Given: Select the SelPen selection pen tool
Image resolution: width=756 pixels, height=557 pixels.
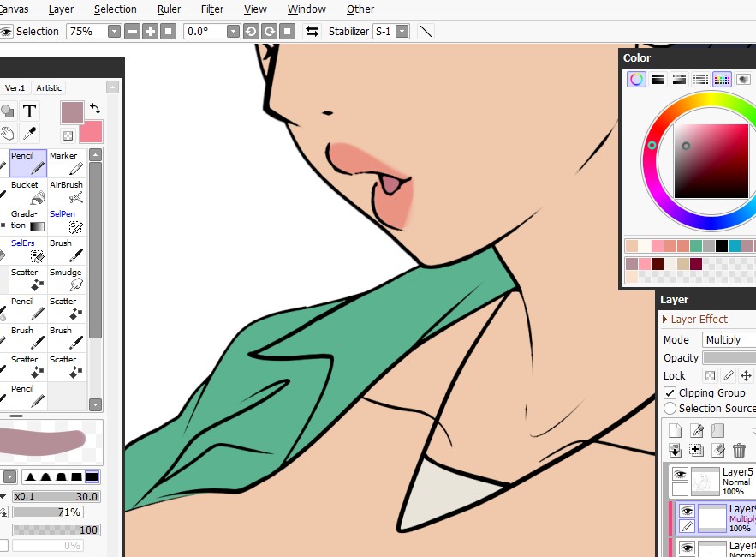Looking at the screenshot, I should pos(67,220).
